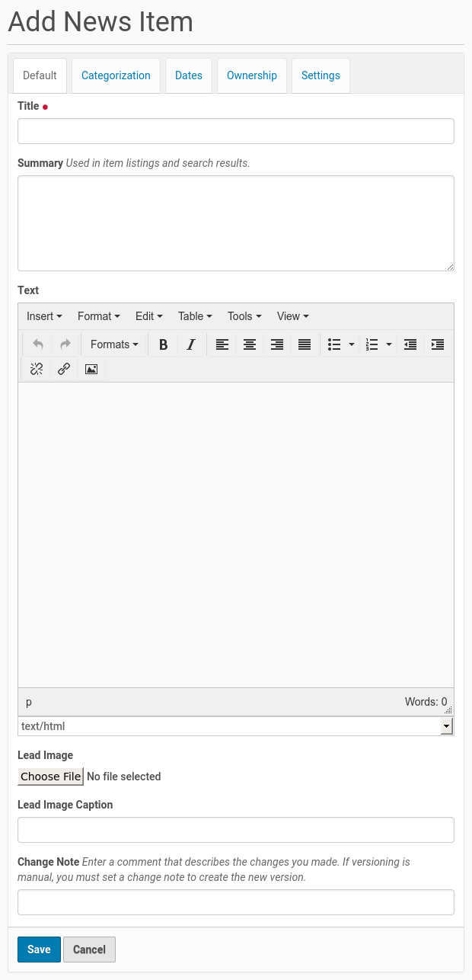Toggle italic text formatting
The image size is (472, 980).
tap(191, 344)
